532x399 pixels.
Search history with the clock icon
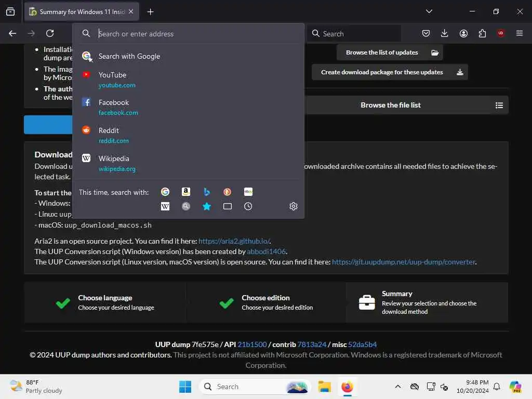[x=248, y=206]
